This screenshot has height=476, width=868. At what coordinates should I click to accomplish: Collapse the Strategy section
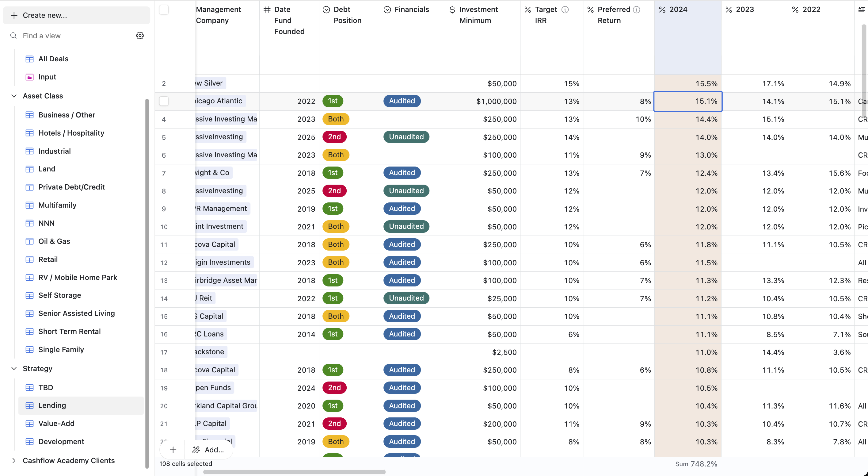click(x=14, y=368)
